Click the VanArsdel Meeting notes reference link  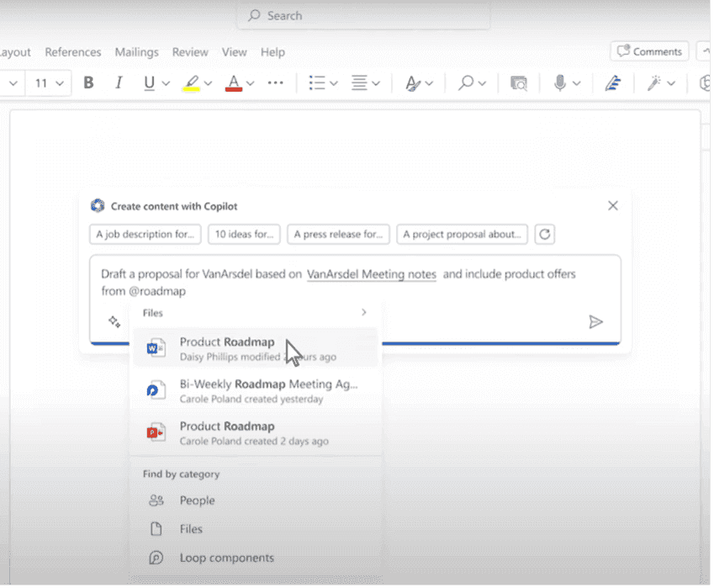pos(372,274)
